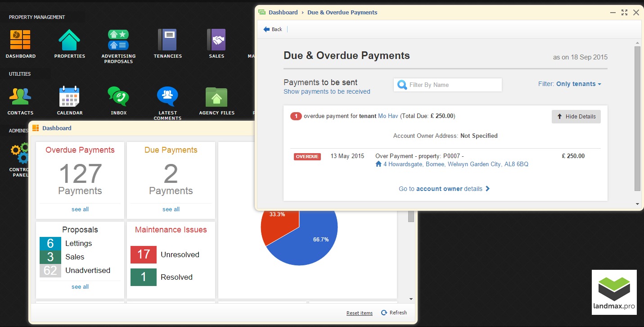This screenshot has height=327, width=644.
Task: Click 'Show payments to be received' link
Action: point(327,92)
